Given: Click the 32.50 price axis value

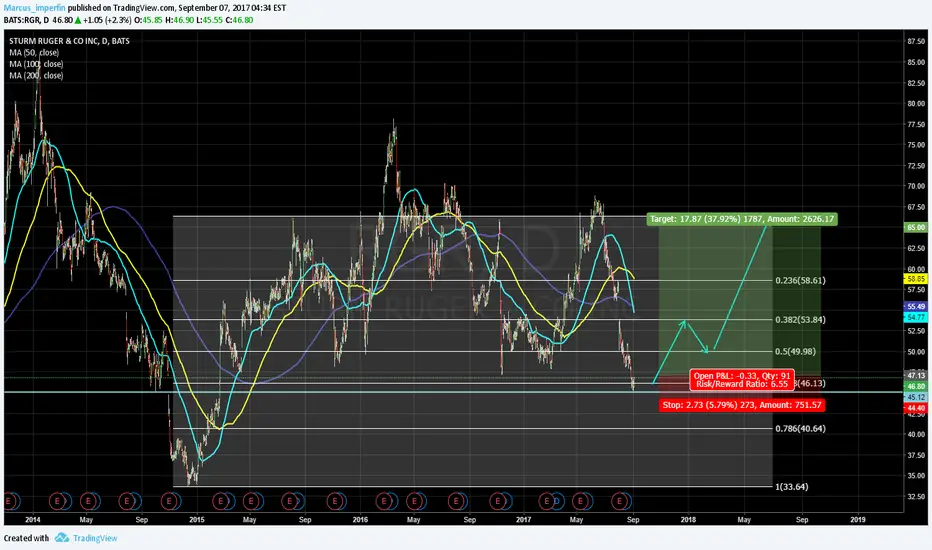Looking at the screenshot, I should (916, 496).
